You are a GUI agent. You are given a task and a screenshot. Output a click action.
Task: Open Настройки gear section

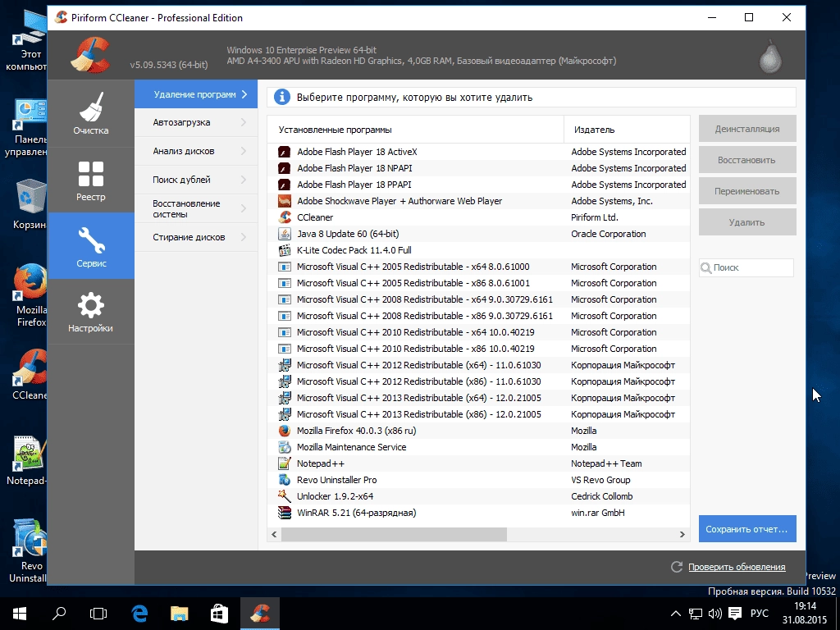90,312
